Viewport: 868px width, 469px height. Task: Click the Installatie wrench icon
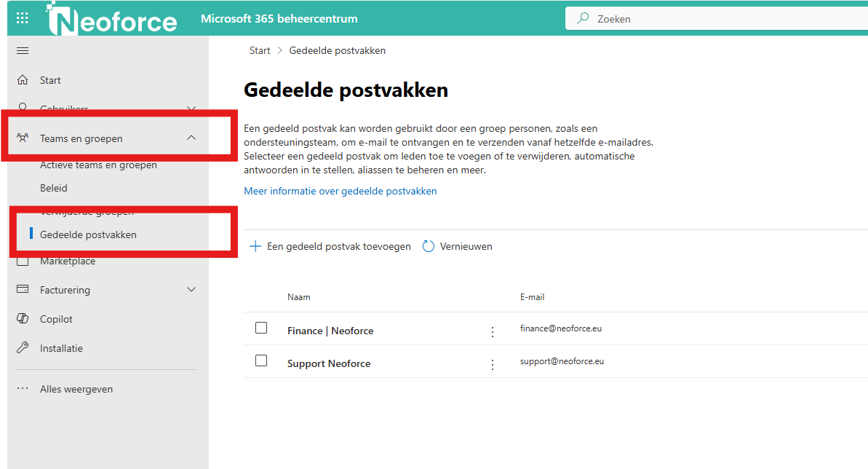tap(23, 347)
